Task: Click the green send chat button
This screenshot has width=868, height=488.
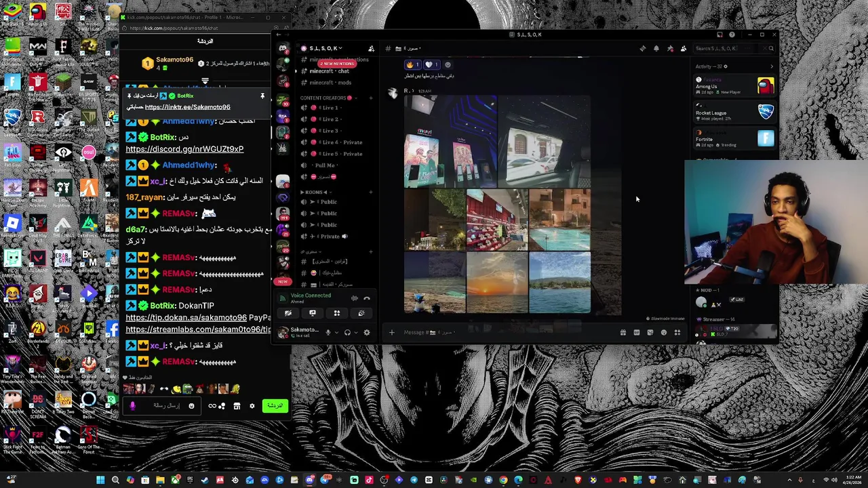Action: (x=275, y=406)
